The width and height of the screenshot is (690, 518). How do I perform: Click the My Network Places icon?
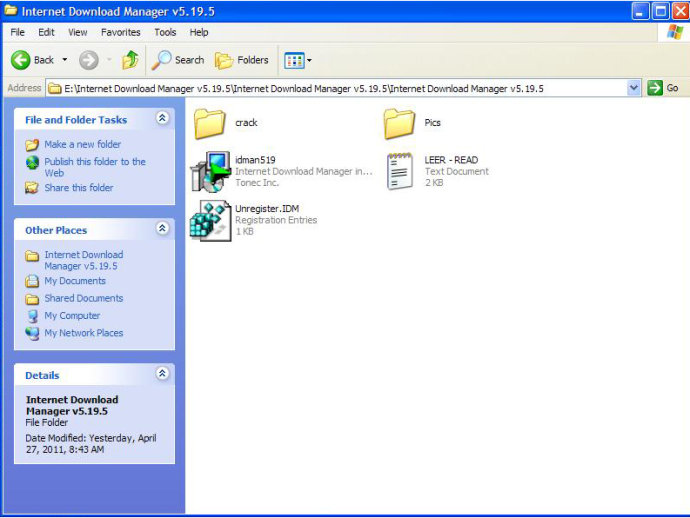(x=32, y=333)
